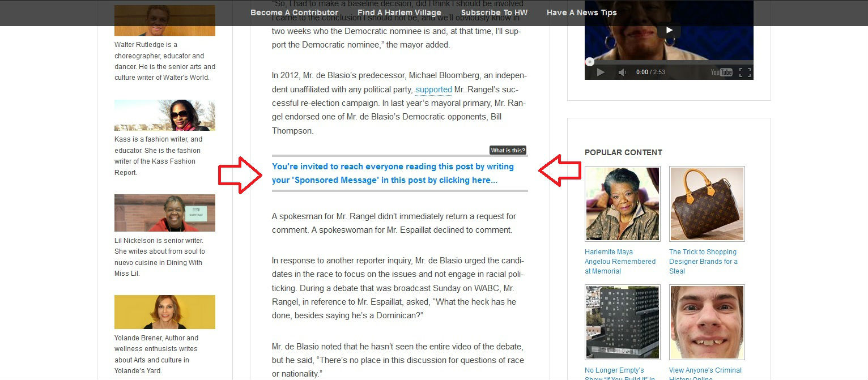Open the video in fullscreen mode
The image size is (868, 380).
(745, 72)
